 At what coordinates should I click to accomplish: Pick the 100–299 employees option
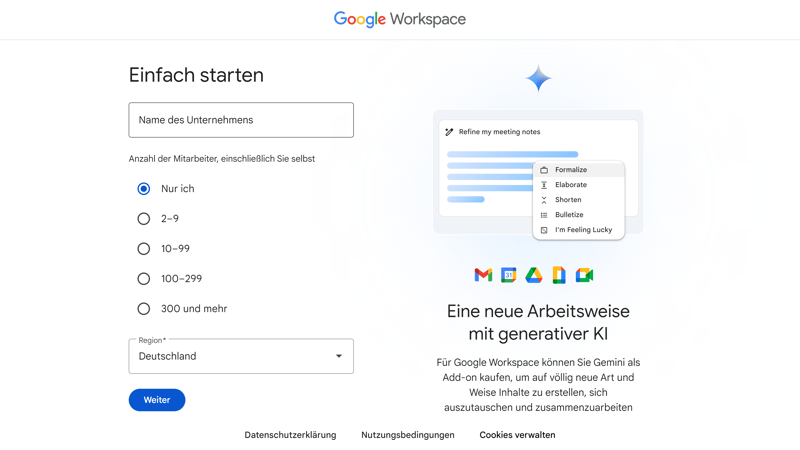[144, 279]
